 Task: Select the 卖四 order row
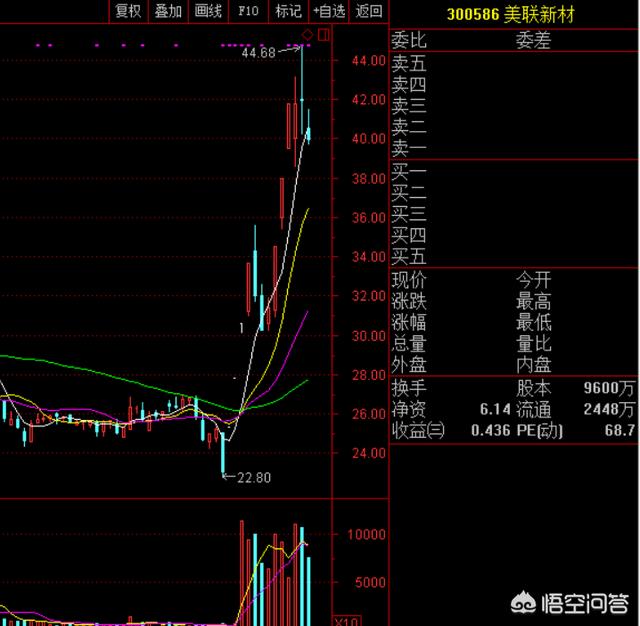pos(514,85)
